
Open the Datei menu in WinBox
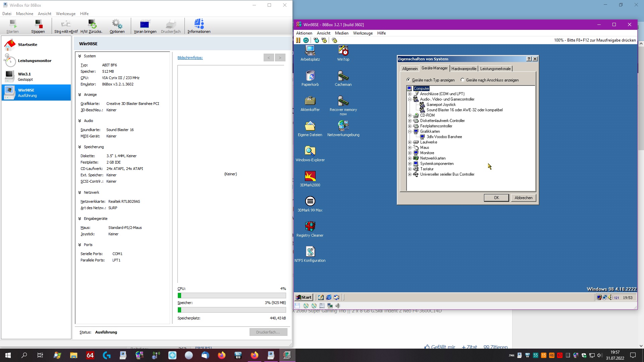click(x=7, y=14)
